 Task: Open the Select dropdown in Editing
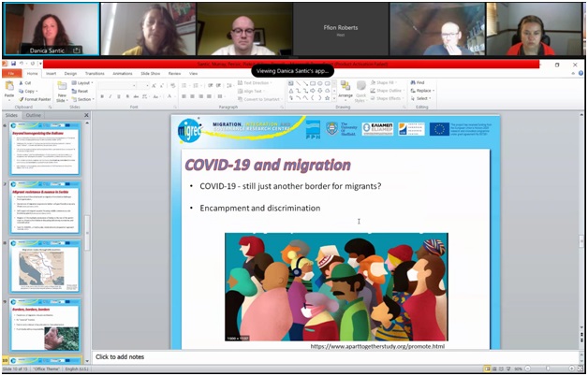pyautogui.click(x=420, y=98)
